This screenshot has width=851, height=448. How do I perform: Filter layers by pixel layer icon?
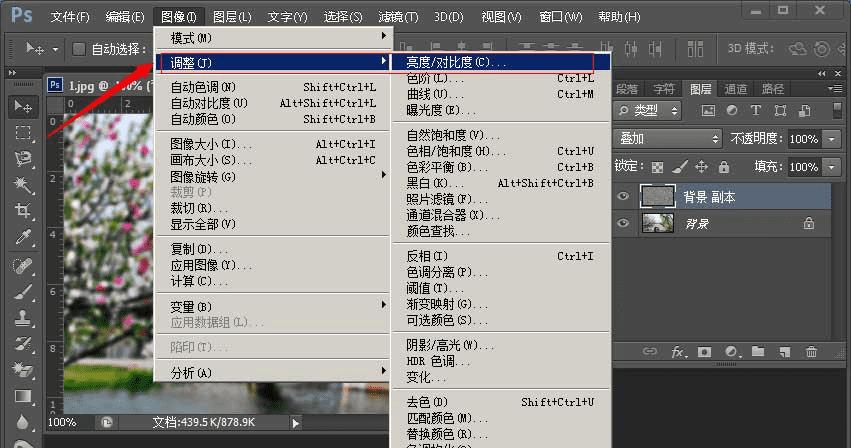(708, 111)
